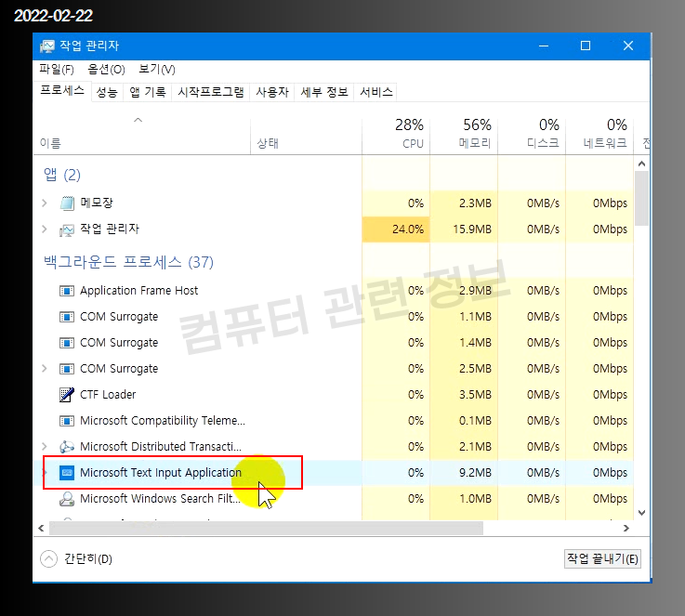Image resolution: width=685 pixels, height=616 pixels.
Task: Click the 백그라운드 프로세스 (37) group heading
Action: [128, 262]
